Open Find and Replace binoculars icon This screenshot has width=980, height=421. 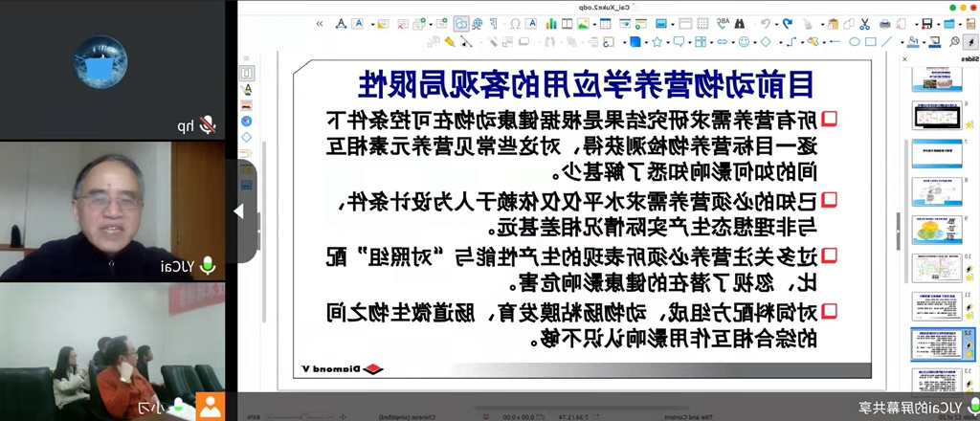[x=740, y=24]
